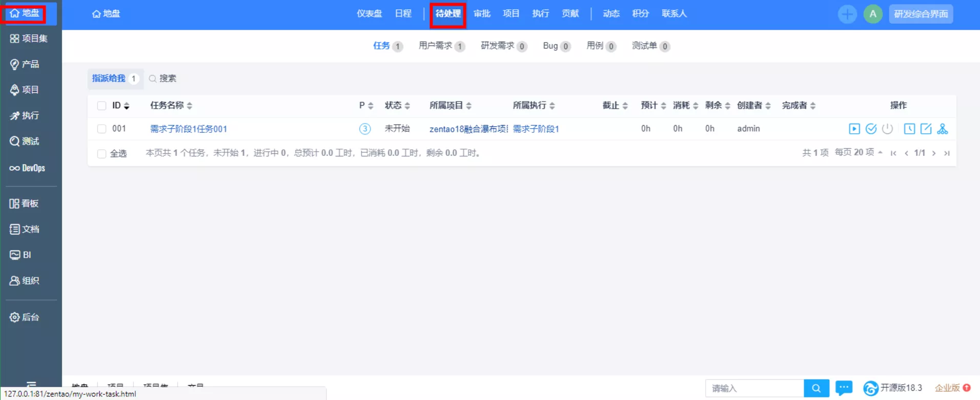The image size is (980, 400).
Task: Click the ZenTao 开源版18.3 logo
Action: coord(892,388)
